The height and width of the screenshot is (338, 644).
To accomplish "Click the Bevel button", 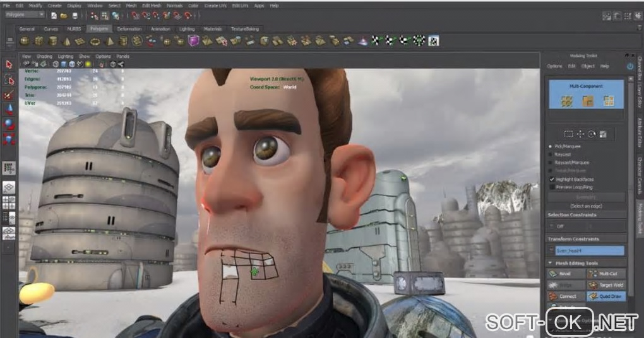I will coord(566,274).
